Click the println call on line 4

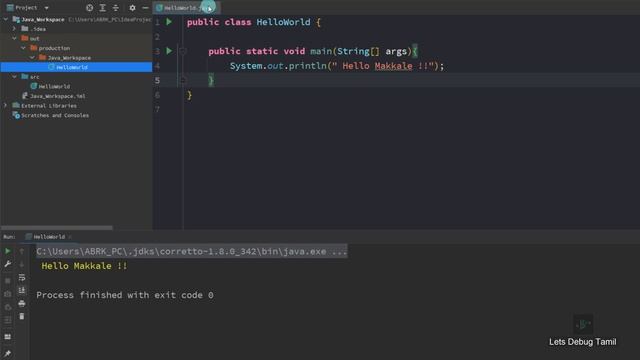coord(307,66)
